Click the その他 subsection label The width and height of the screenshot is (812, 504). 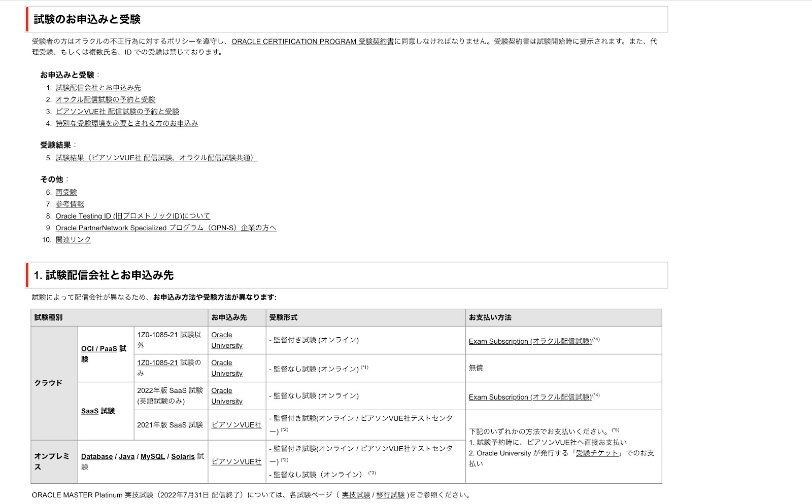click(52, 179)
